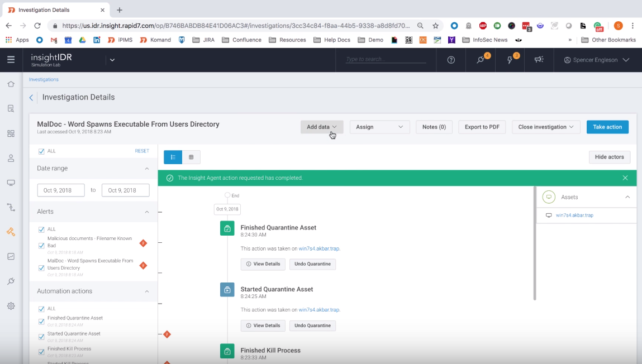Bookmark this page with the star
642x364 pixels.
point(435,25)
